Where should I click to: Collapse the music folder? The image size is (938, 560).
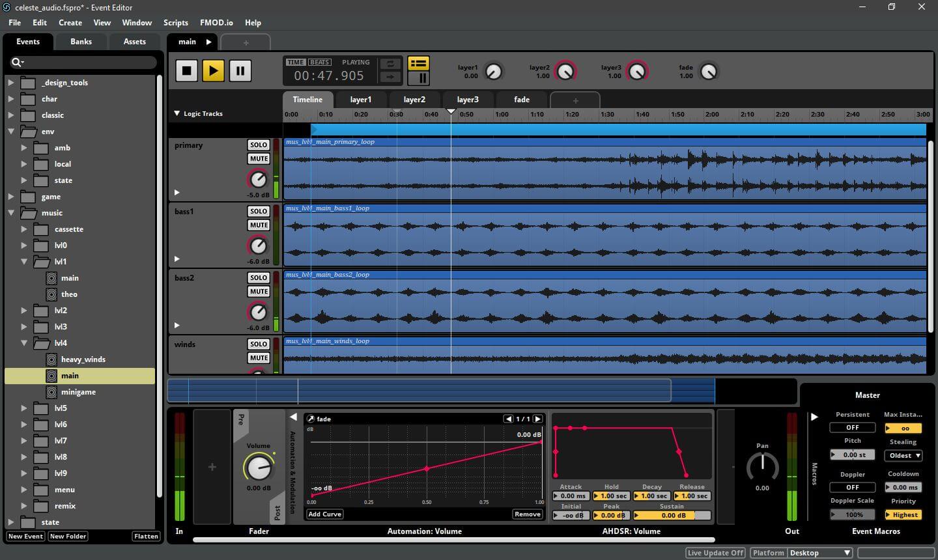tap(11, 213)
